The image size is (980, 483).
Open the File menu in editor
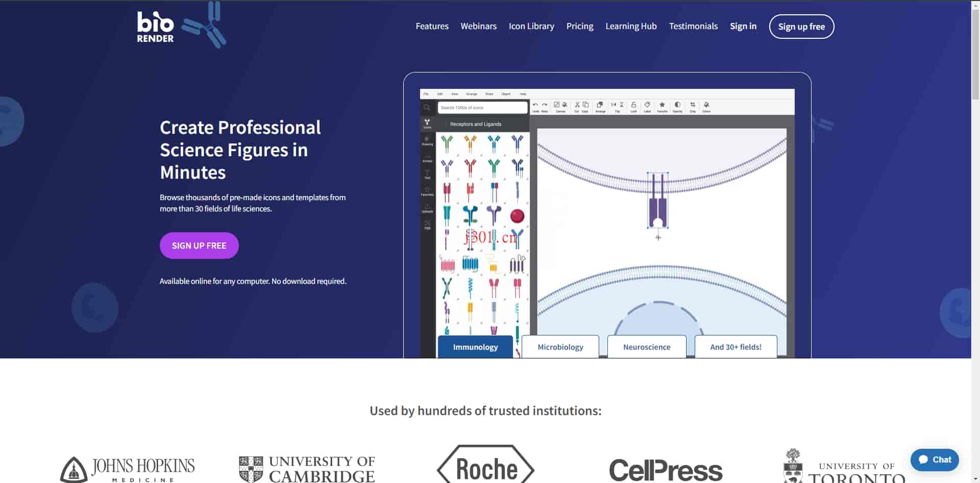pyautogui.click(x=426, y=94)
